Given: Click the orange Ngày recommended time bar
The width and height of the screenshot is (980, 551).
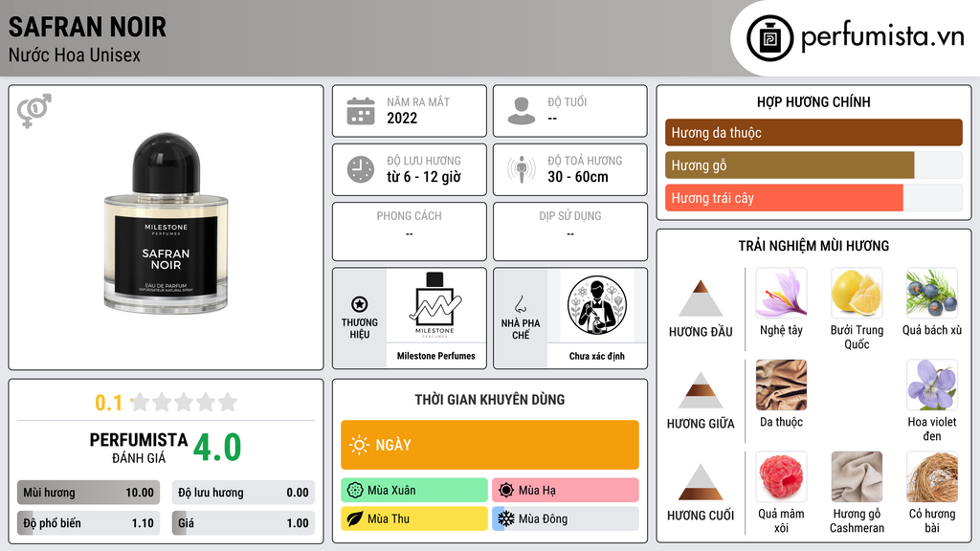Looking at the screenshot, I should 490,445.
